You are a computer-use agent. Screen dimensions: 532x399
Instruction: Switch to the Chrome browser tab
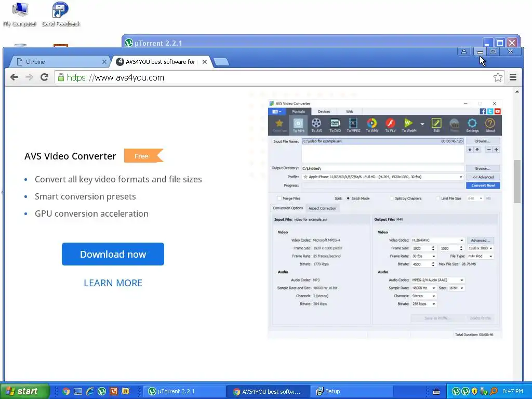[59, 62]
